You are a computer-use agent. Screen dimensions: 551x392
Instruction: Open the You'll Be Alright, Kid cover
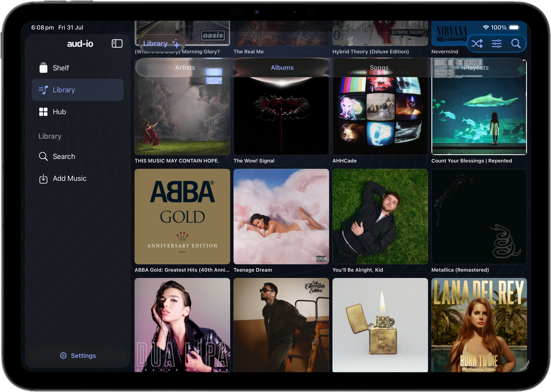pyautogui.click(x=380, y=216)
